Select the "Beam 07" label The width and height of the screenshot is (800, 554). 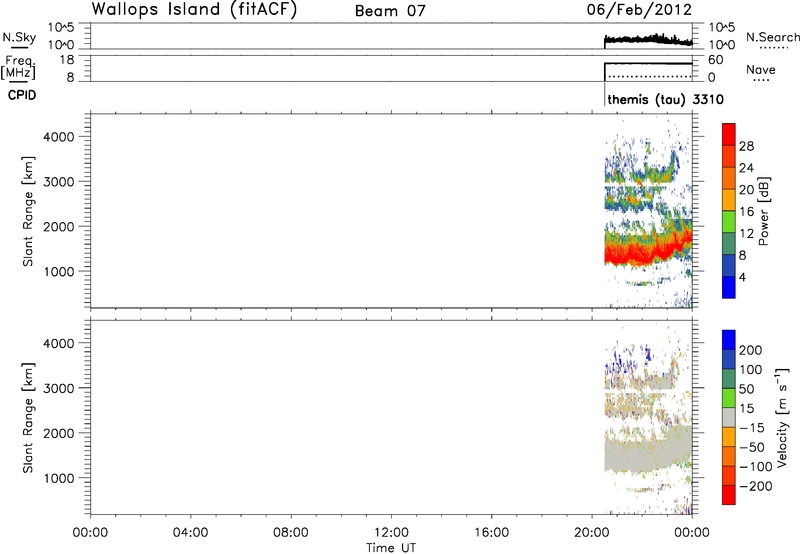[390, 11]
